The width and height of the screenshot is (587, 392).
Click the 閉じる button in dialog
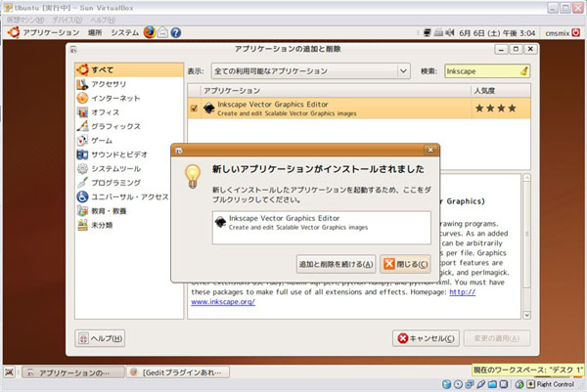[x=405, y=264]
